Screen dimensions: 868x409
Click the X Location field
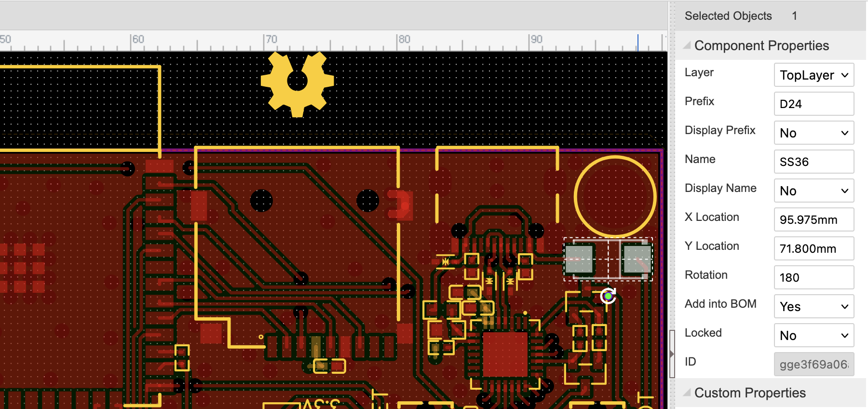814,220
